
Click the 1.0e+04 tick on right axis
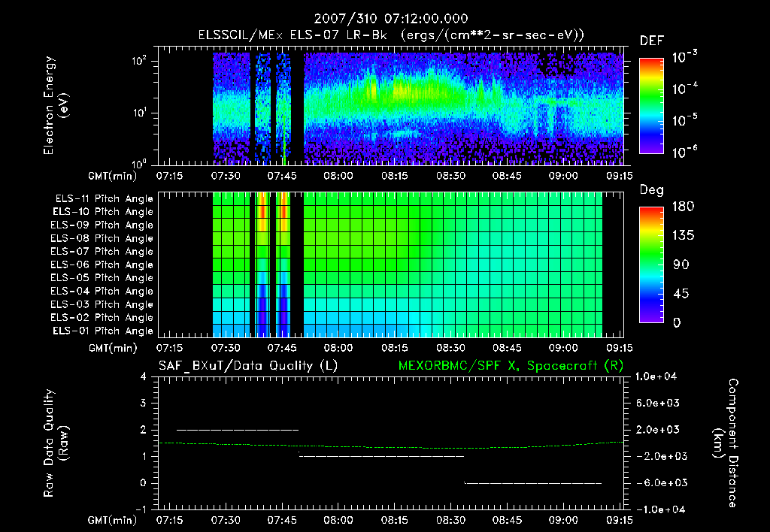(656, 377)
